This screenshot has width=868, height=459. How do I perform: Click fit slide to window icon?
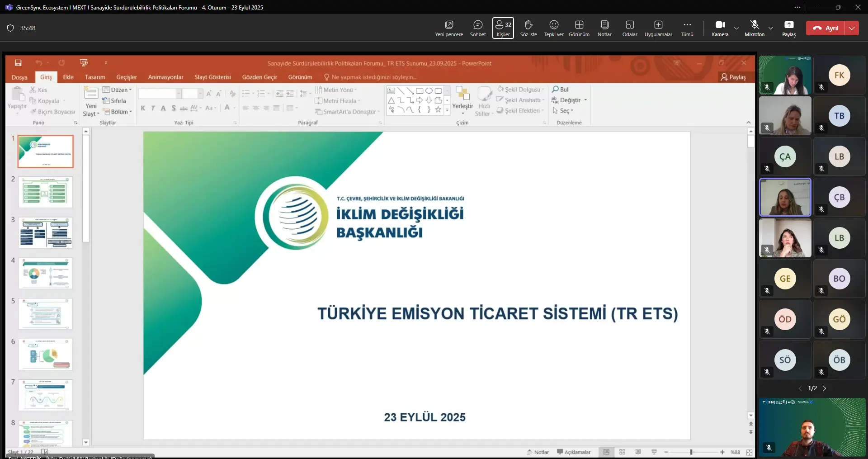click(750, 452)
